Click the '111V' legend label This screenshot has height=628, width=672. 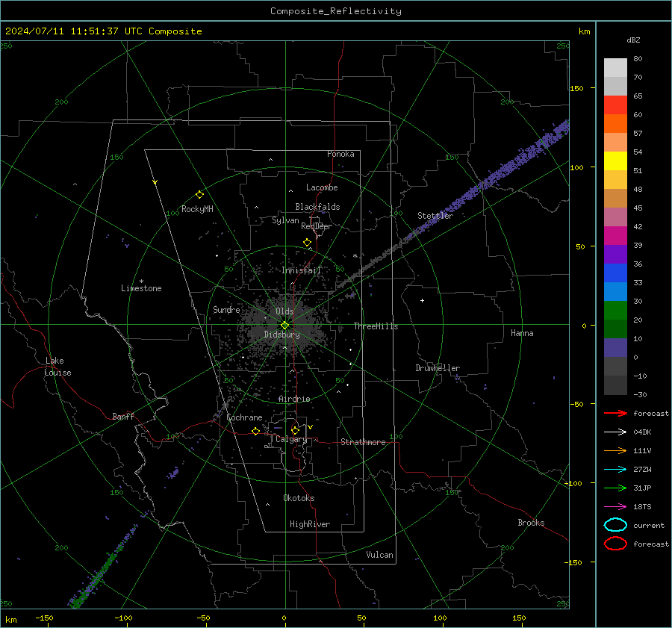click(x=642, y=450)
